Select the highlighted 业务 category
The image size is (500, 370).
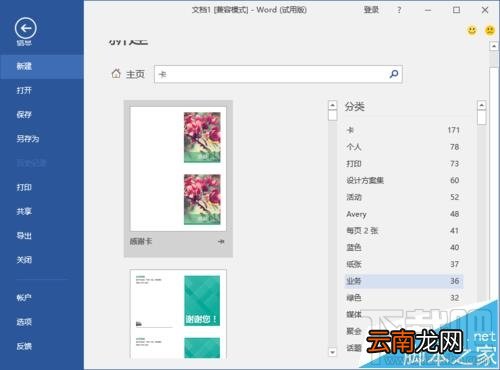pos(403,281)
